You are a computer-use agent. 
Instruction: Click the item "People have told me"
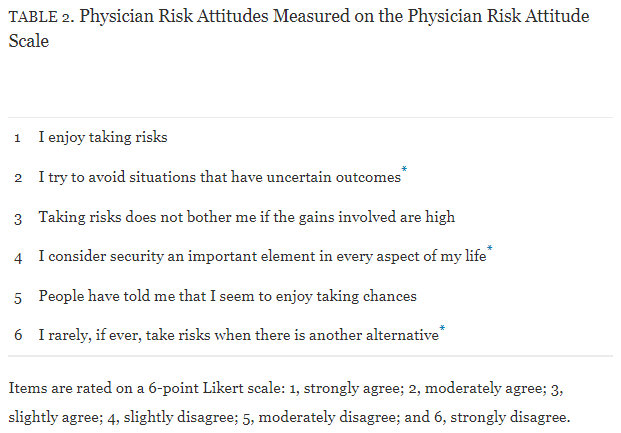pyautogui.click(x=227, y=296)
